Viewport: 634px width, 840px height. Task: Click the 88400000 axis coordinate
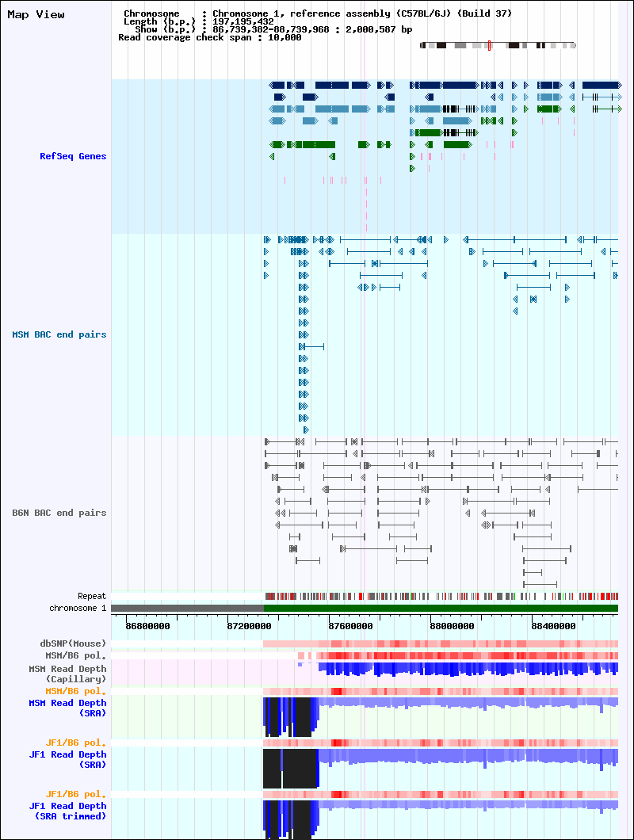(x=553, y=626)
